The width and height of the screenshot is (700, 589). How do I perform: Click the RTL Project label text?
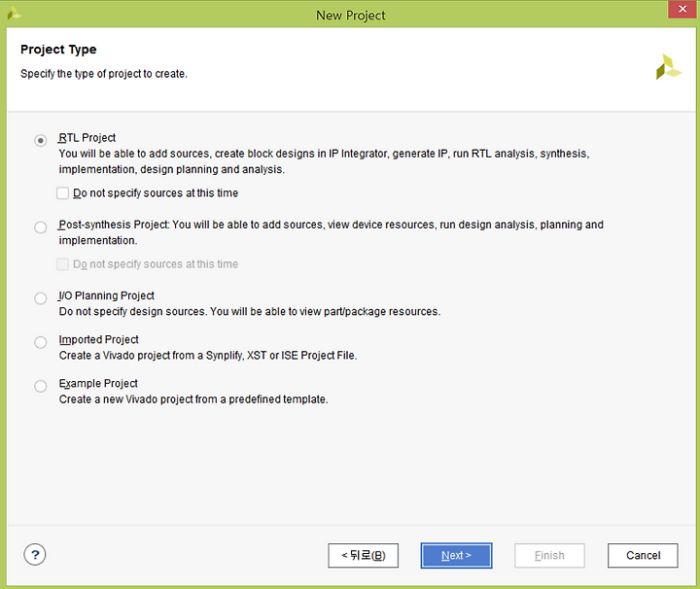tap(87, 138)
